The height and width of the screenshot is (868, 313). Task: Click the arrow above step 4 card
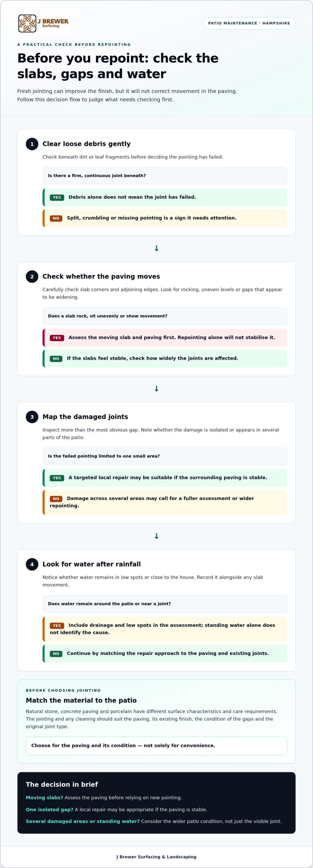tap(156, 536)
